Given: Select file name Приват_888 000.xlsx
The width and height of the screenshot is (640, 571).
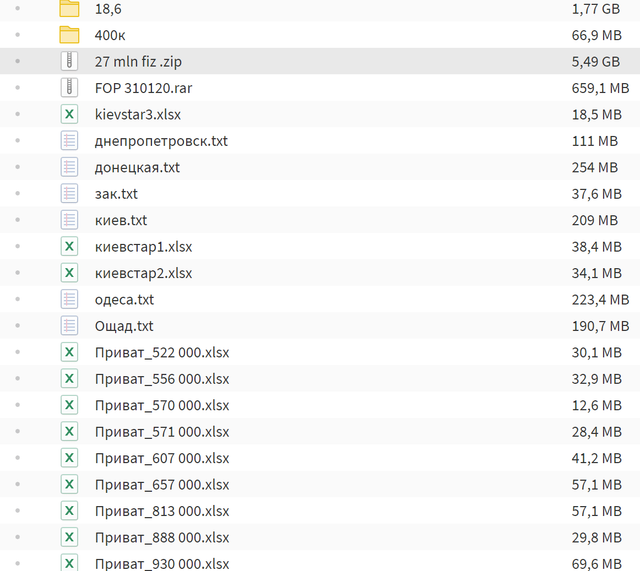Looking at the screenshot, I should tap(162, 538).
